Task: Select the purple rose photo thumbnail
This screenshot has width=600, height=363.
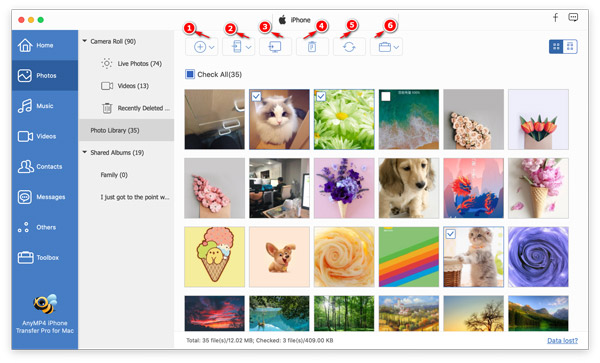Action: click(538, 257)
